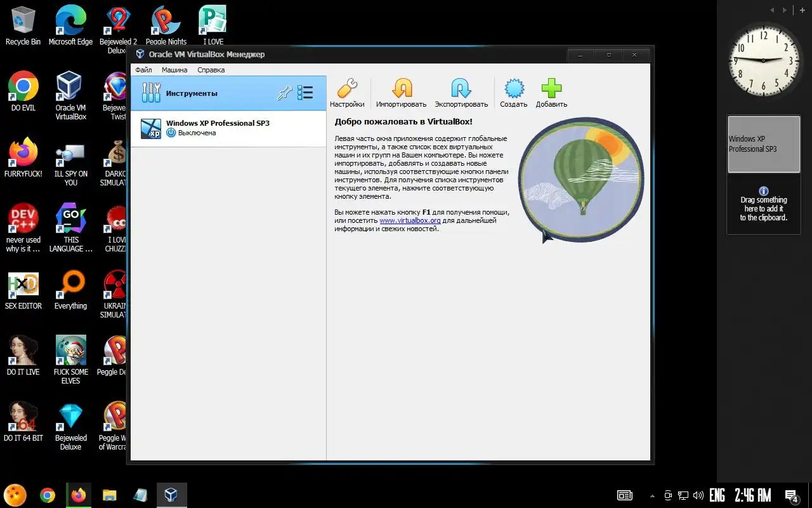Click the pin icon in Инструменты row
812x508 pixels.
coord(285,93)
